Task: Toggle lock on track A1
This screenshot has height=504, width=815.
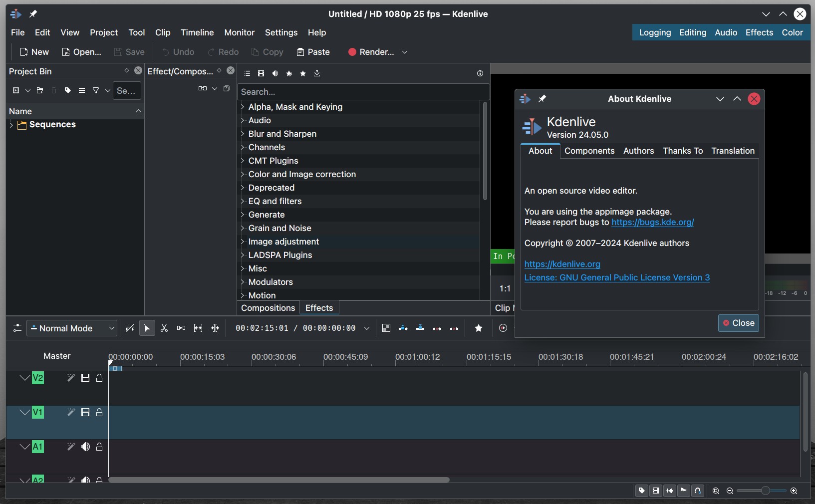Action: (x=99, y=447)
